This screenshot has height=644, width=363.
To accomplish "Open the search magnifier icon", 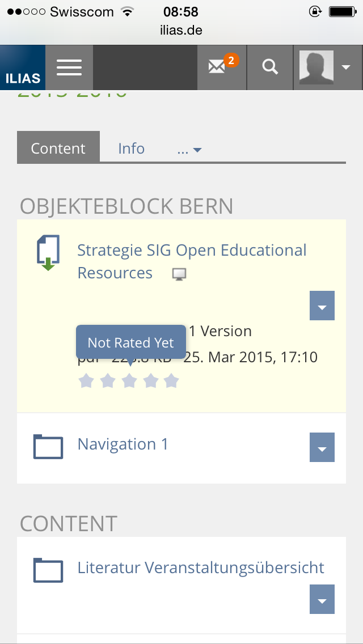I will click(270, 67).
